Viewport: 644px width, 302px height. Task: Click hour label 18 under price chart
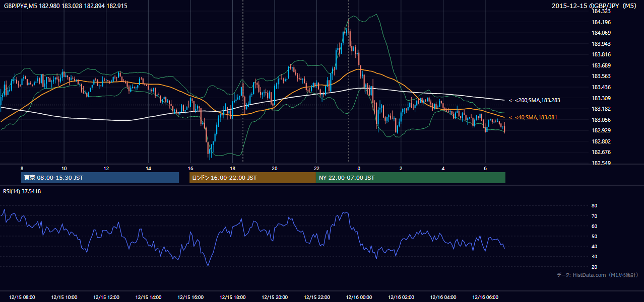pyautogui.click(x=232, y=168)
